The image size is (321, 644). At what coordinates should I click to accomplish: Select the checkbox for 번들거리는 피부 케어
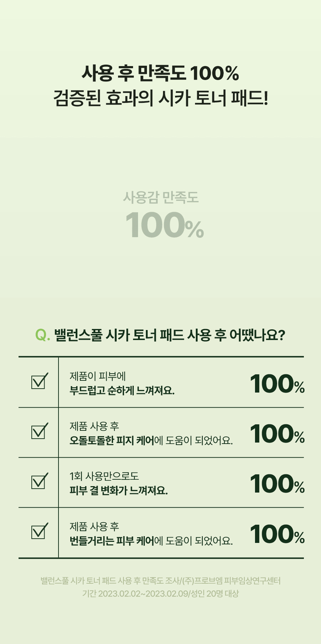point(39,532)
